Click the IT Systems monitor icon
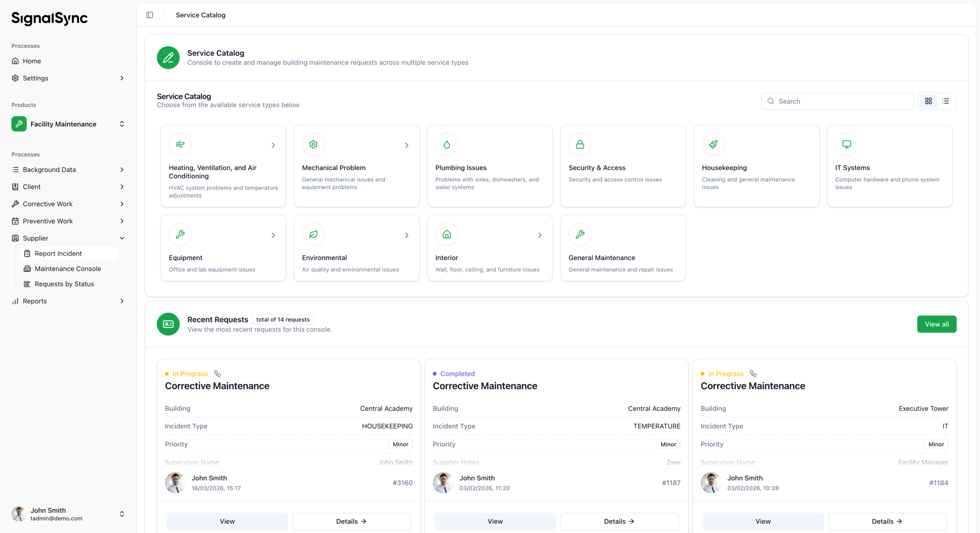This screenshot has width=980, height=533. point(846,144)
